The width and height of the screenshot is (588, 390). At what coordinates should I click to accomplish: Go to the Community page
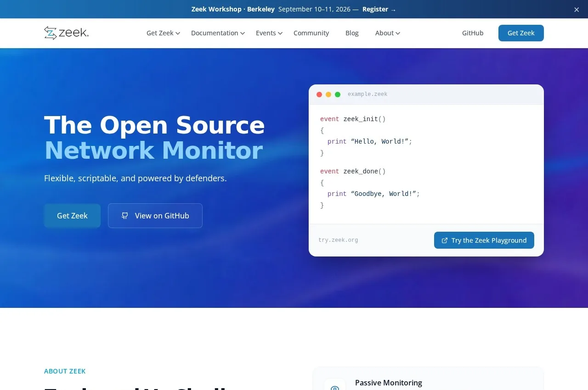pos(311,33)
